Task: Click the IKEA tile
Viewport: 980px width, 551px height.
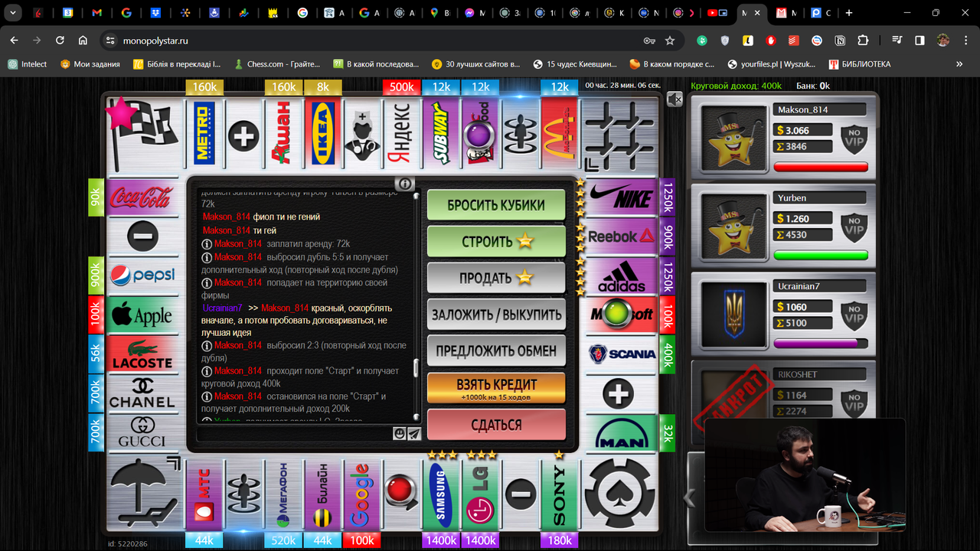Action: (x=322, y=133)
